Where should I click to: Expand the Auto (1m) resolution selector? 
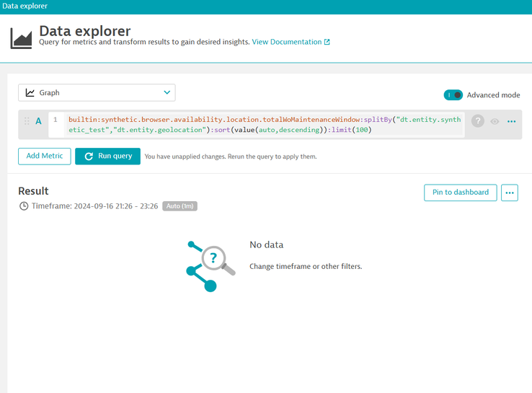[179, 206]
